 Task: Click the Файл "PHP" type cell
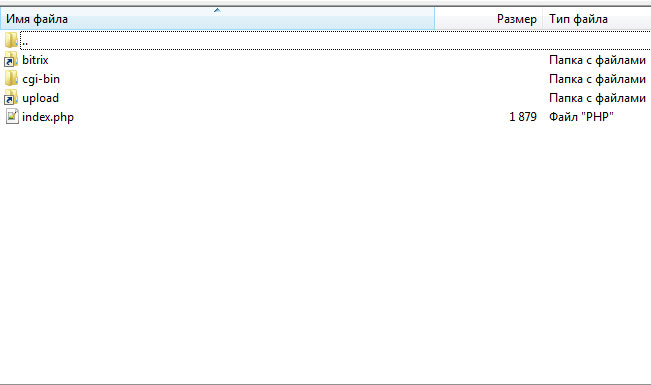pos(581,117)
